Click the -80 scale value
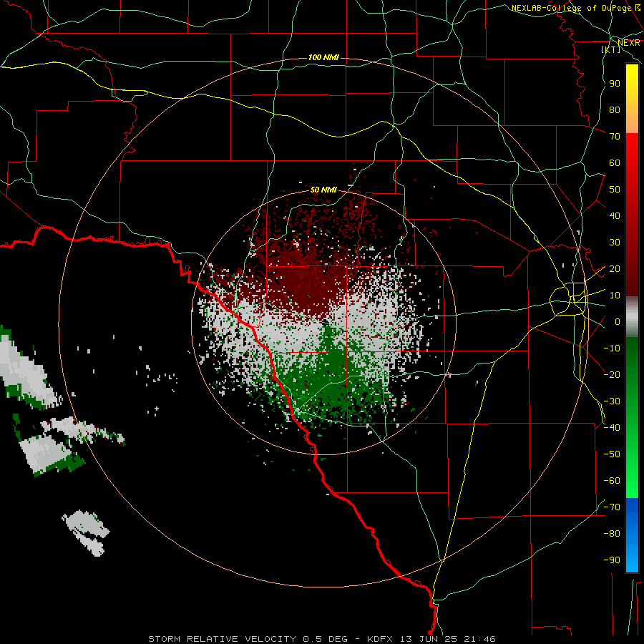The width and height of the screenshot is (644, 644). 612,534
